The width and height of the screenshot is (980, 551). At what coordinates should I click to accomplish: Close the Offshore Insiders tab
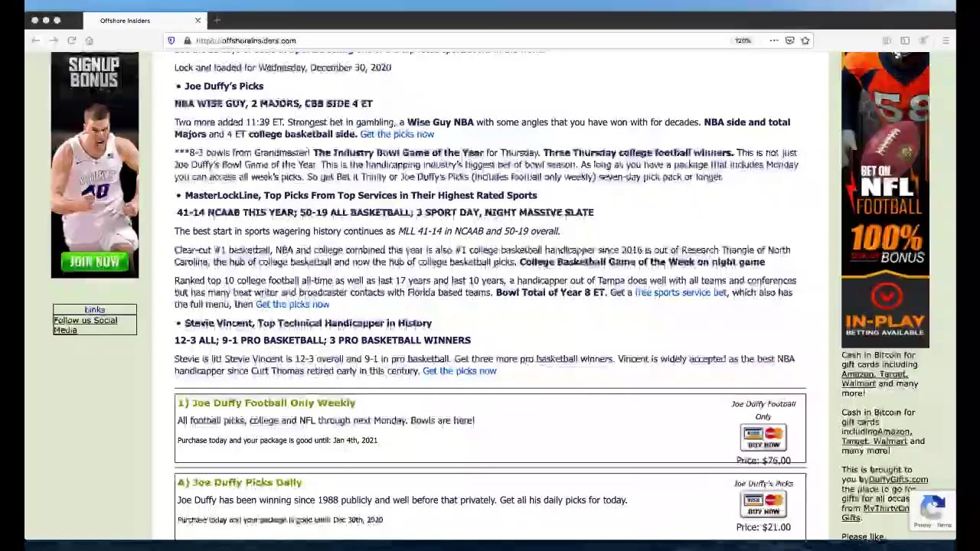[x=198, y=21]
